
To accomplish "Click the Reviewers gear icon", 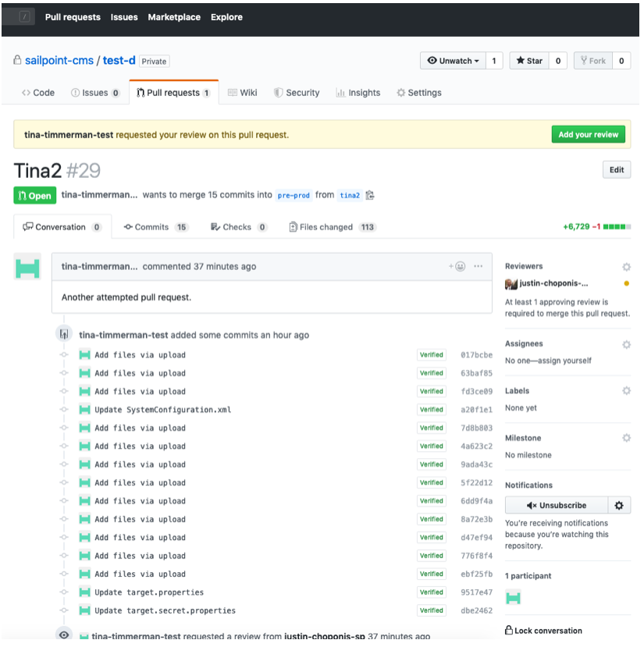I will click(x=626, y=267).
